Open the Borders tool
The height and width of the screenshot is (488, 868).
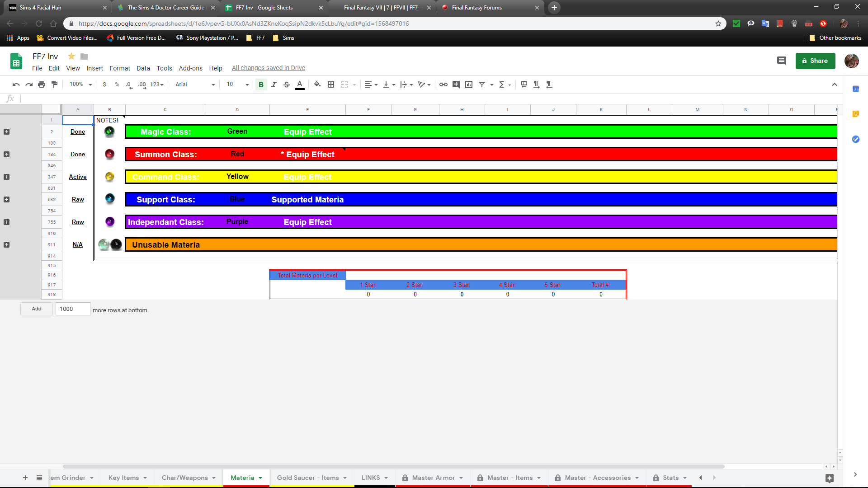(x=331, y=84)
